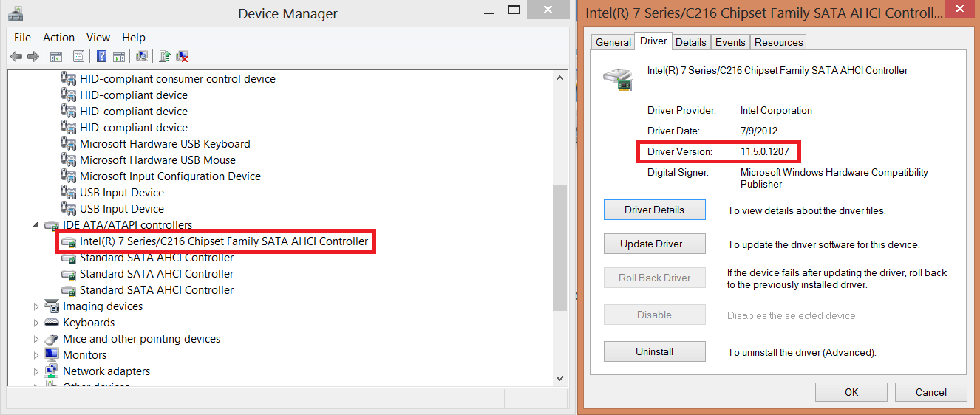The height and width of the screenshot is (415, 980).
Task: Click the Imaging devices camera icon
Action: pos(52,306)
